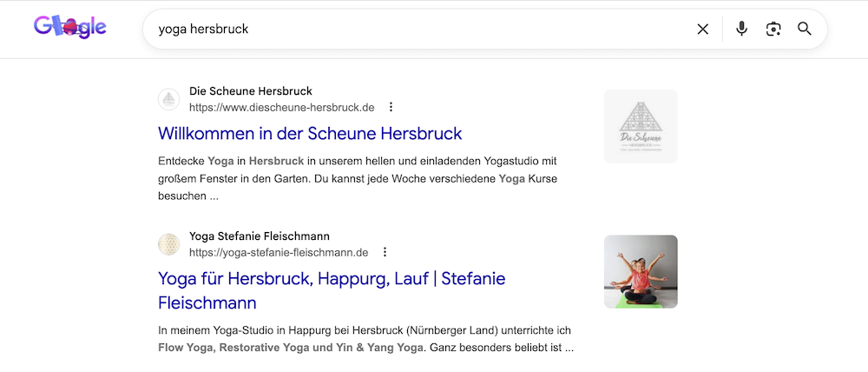Start voice search with microphone icon
This screenshot has width=868, height=372.
click(741, 30)
